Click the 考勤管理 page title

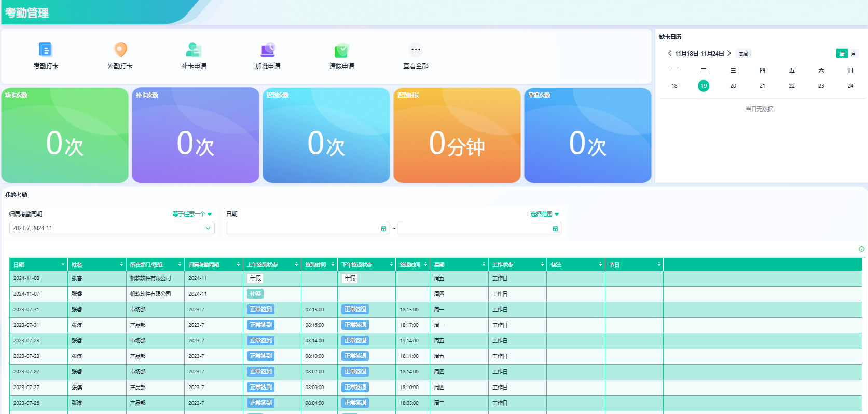click(27, 13)
